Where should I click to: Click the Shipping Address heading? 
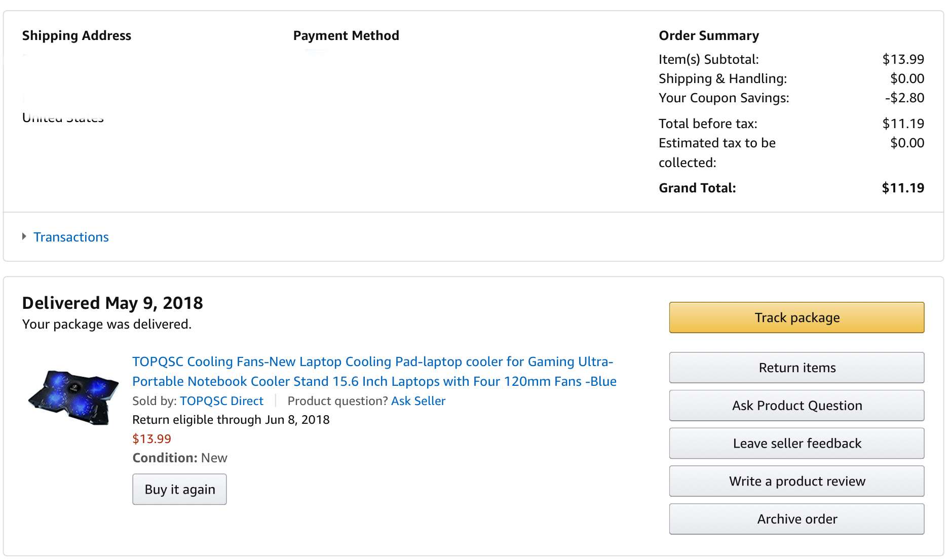77,35
